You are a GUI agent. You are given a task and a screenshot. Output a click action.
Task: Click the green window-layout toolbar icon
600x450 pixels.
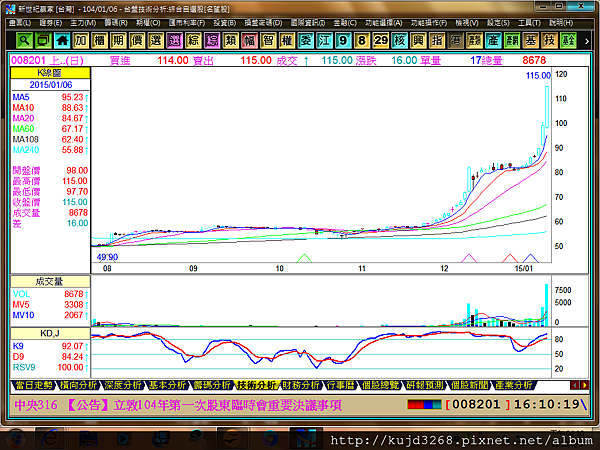pyautogui.click(x=43, y=41)
